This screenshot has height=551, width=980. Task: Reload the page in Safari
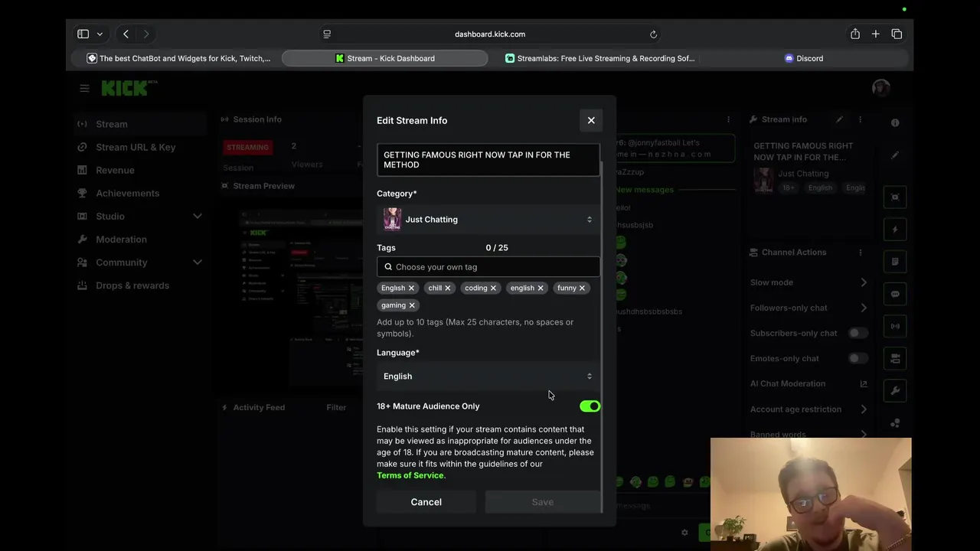(x=653, y=34)
